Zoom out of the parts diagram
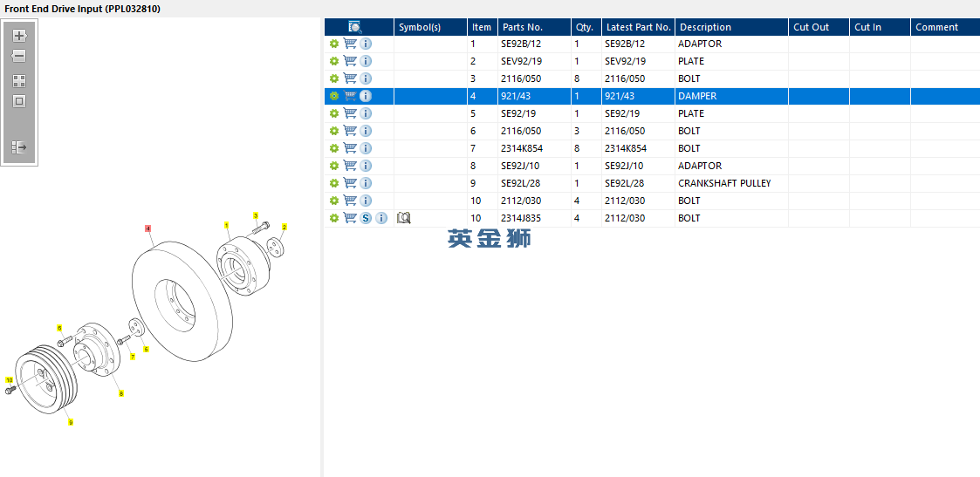The height and width of the screenshot is (477, 980). point(18,56)
